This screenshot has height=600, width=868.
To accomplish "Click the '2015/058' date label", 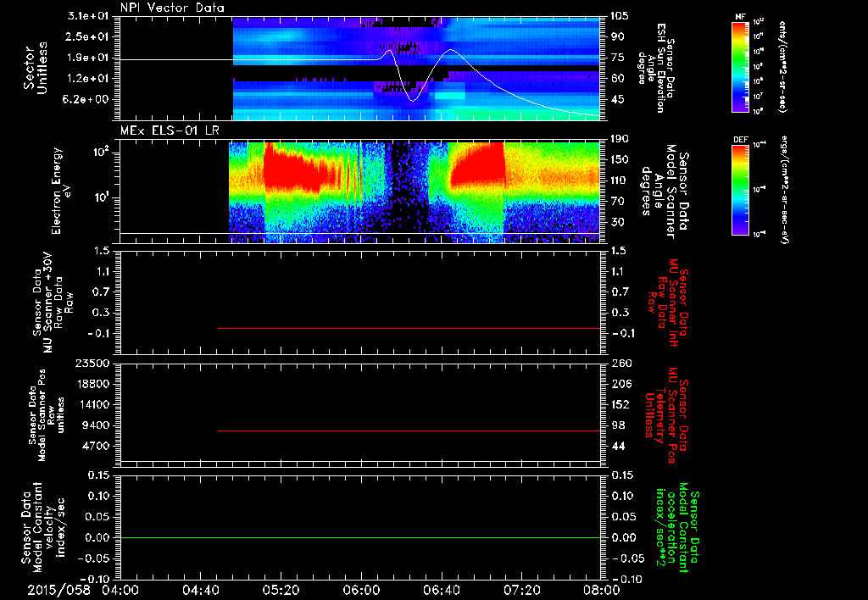I will [59, 590].
